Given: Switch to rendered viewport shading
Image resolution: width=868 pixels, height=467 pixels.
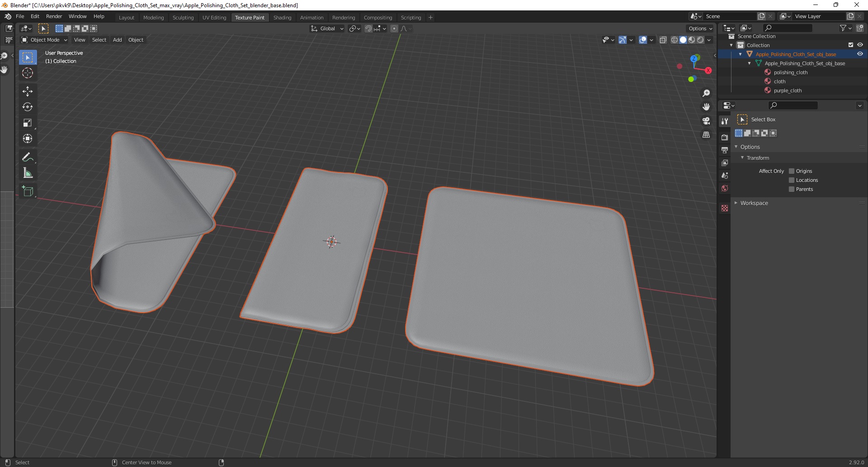Looking at the screenshot, I should pos(700,40).
